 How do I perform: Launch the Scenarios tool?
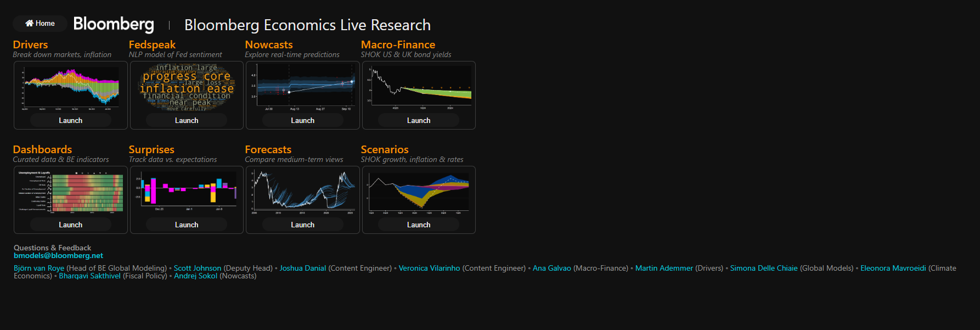(x=419, y=225)
